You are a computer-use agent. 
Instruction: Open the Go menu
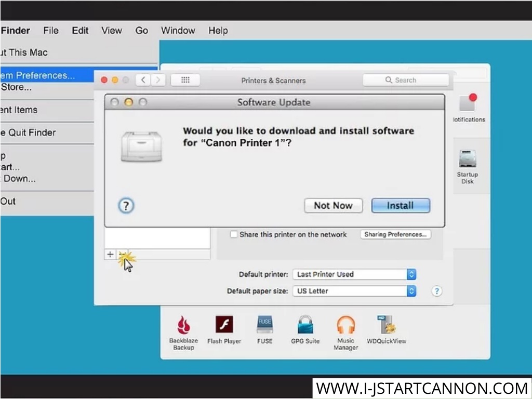[x=141, y=31]
